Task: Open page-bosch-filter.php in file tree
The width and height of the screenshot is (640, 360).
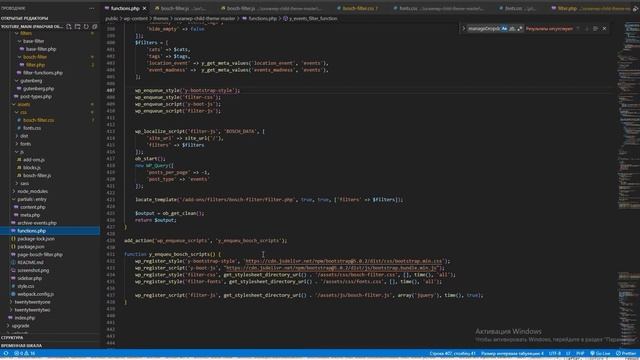Action: (37, 255)
